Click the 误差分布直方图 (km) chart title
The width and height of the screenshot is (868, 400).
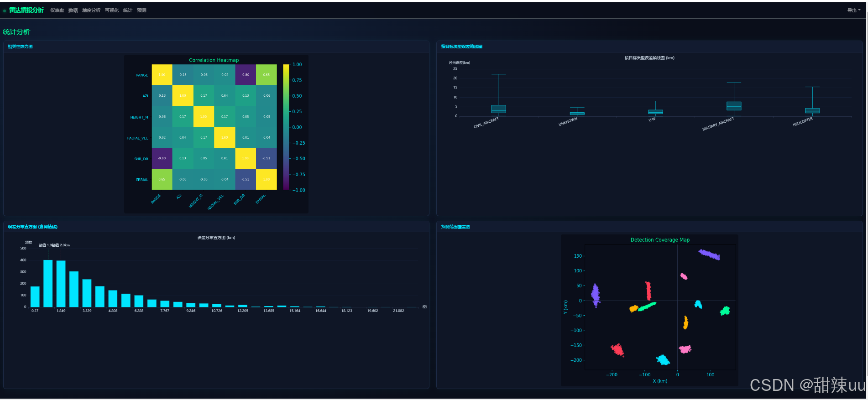click(216, 238)
